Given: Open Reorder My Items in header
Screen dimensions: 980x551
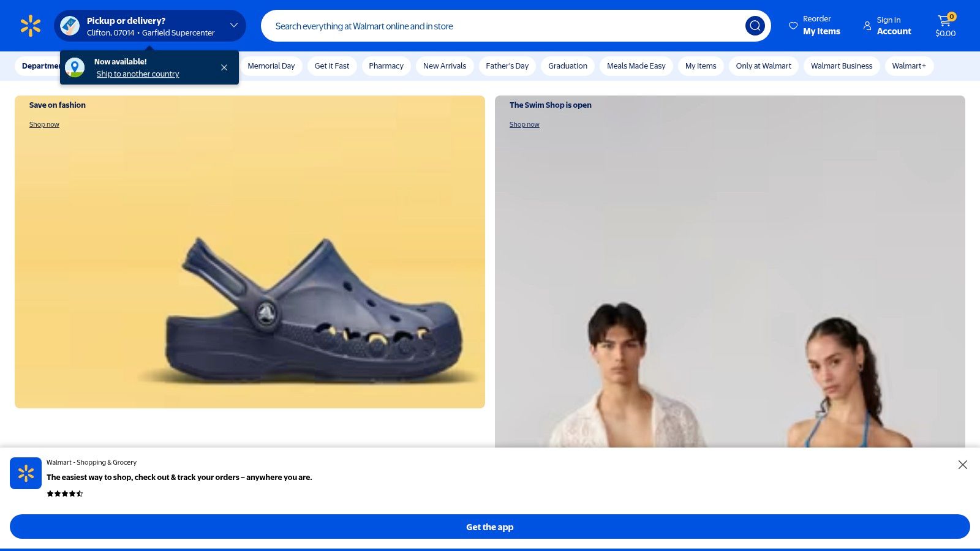Looking at the screenshot, I should (x=815, y=26).
